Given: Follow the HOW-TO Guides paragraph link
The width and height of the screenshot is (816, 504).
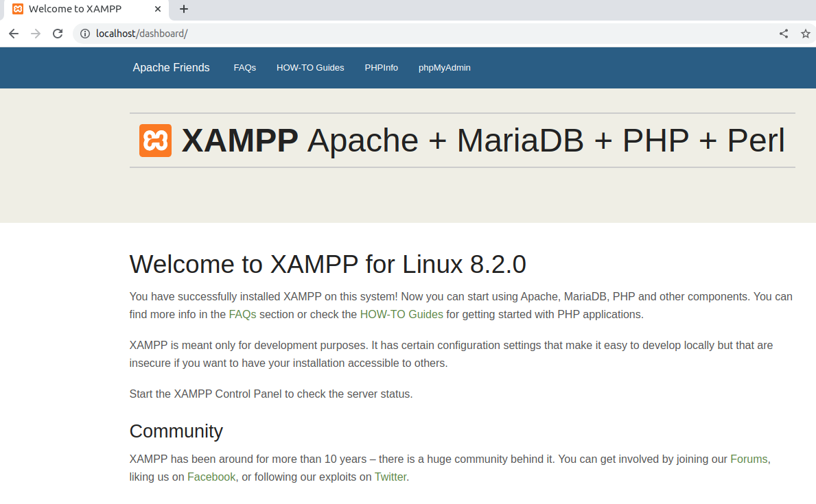Looking at the screenshot, I should click(x=401, y=315).
